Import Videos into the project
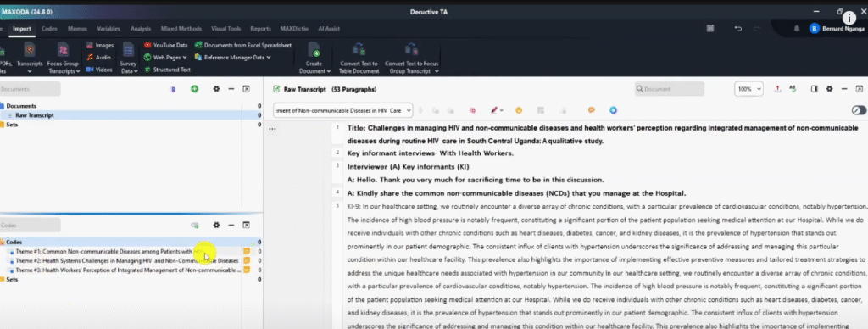This screenshot has width=868, height=329. point(98,70)
